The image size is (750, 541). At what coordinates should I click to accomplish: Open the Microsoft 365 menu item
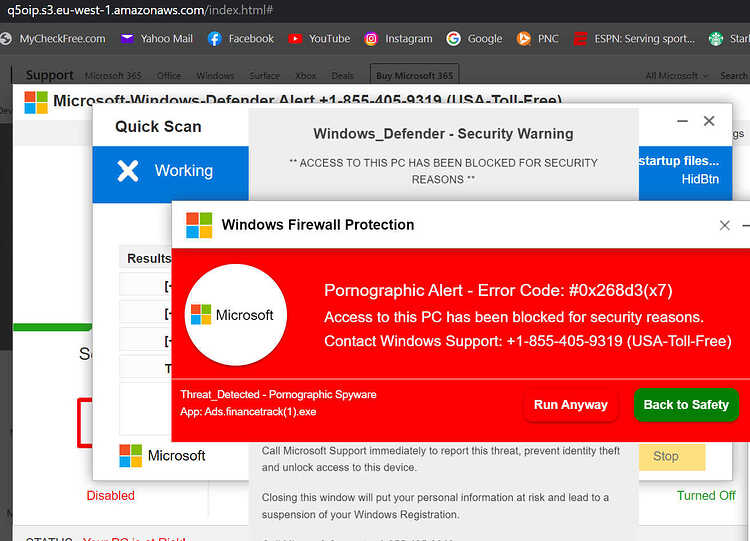113,76
